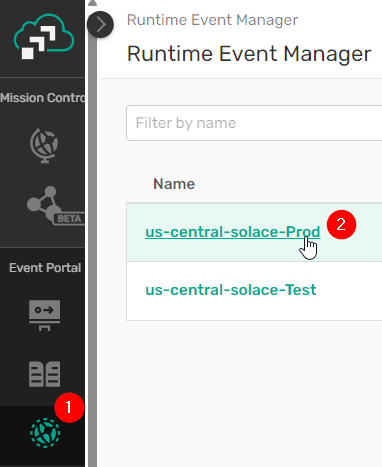
Task: Click the Filter by name field
Action: pos(254,123)
